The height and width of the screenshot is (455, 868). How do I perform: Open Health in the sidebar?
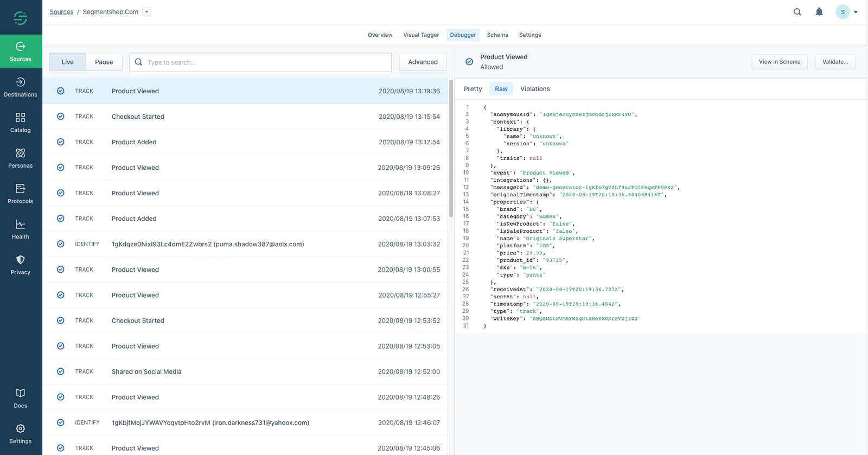point(21,229)
